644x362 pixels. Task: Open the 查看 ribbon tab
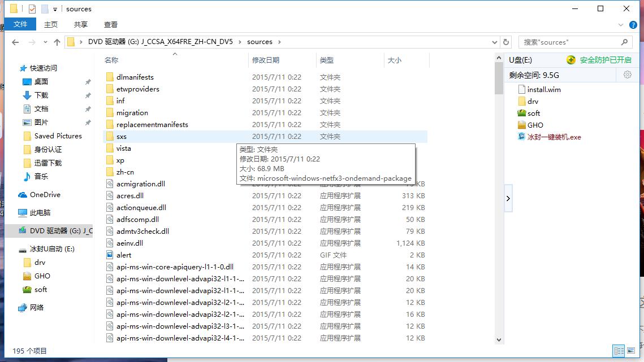point(111,25)
